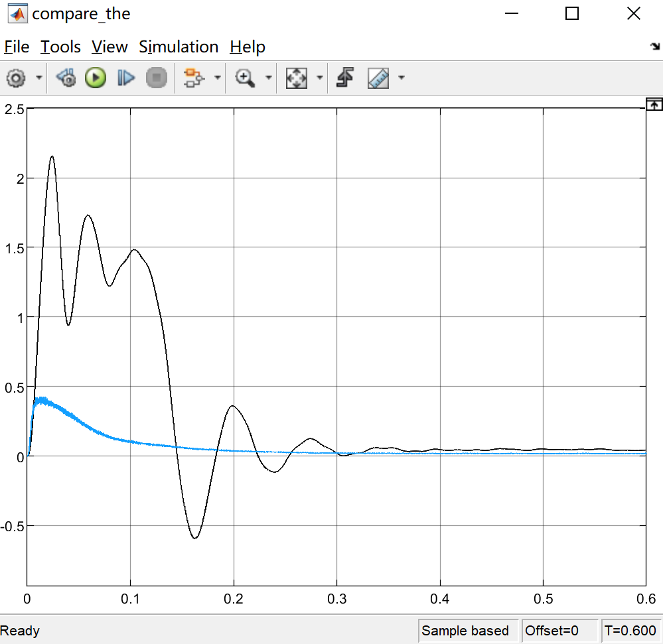The height and width of the screenshot is (644, 663).
Task: Click the maximize axes button at plot corner
Action: pyautogui.click(x=654, y=103)
